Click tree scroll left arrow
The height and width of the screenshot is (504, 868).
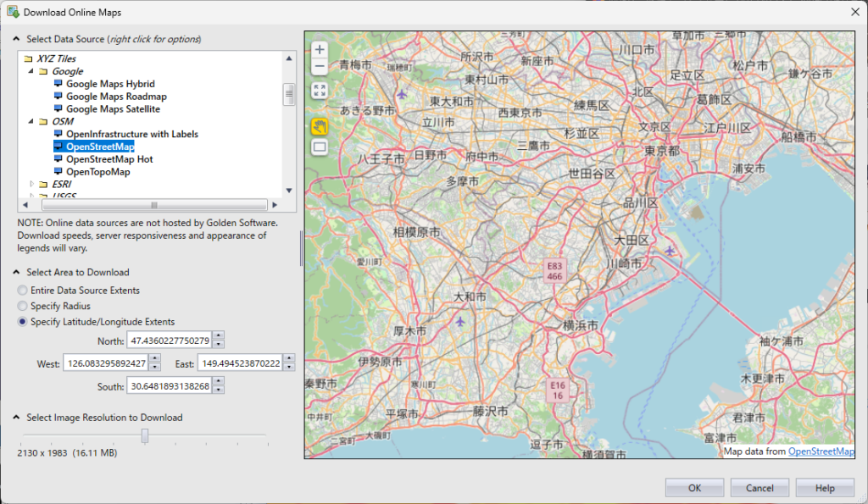coord(25,205)
